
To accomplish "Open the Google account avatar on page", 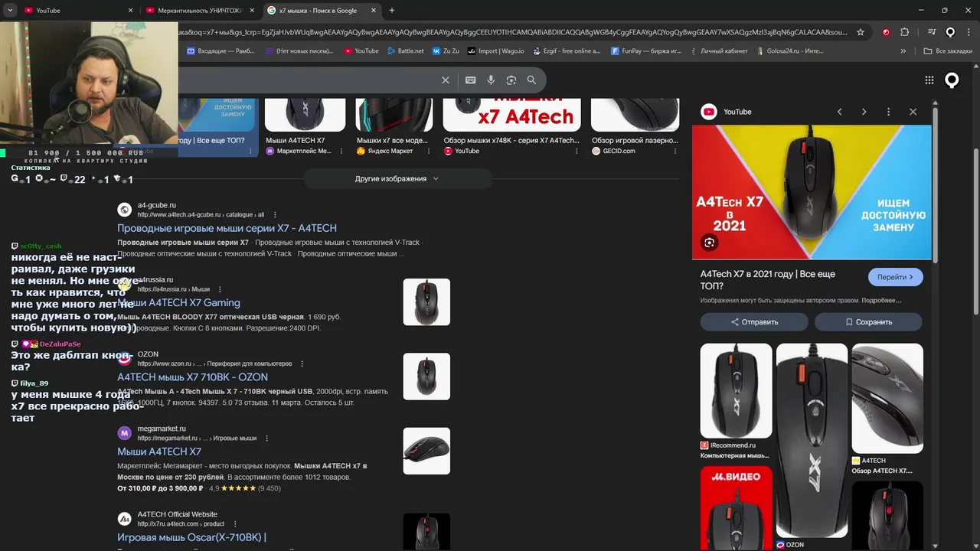I will click(952, 80).
